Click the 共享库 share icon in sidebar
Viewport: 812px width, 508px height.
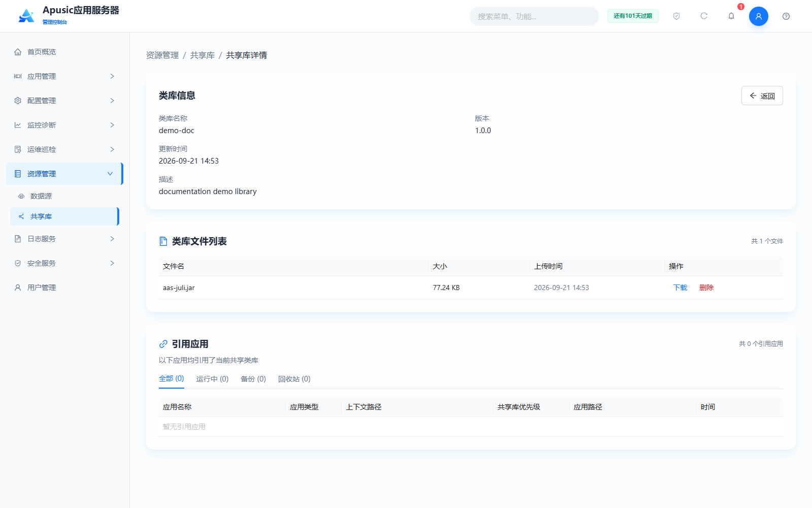pos(21,216)
